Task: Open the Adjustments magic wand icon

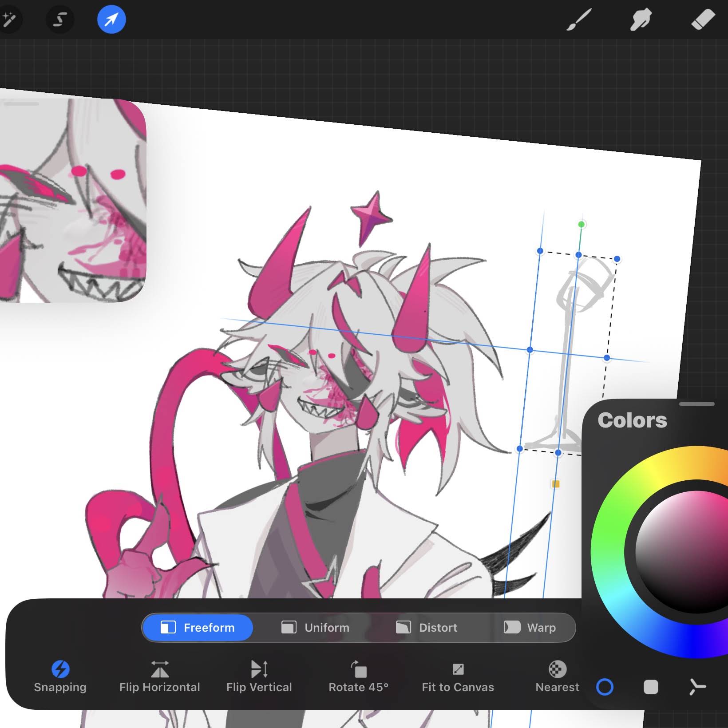Action: click(x=8, y=20)
